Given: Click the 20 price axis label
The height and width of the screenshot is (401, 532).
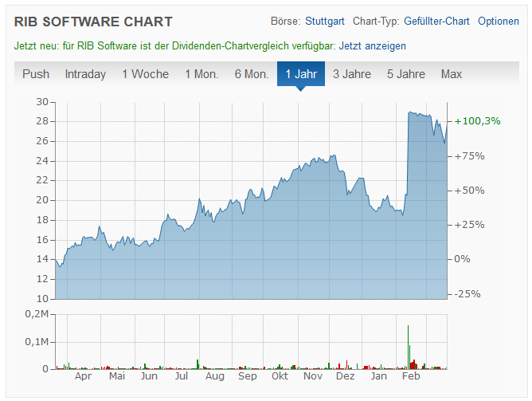Looking at the screenshot, I should pyautogui.click(x=42, y=200).
